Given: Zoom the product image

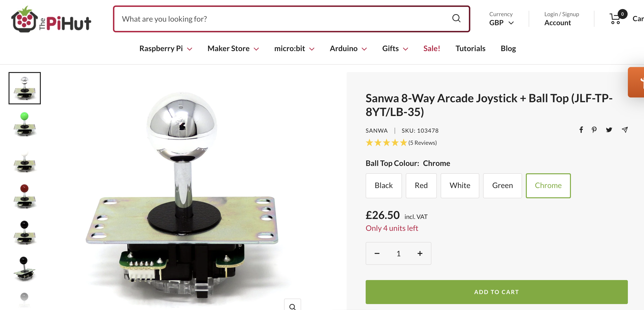Looking at the screenshot, I should tap(292, 306).
